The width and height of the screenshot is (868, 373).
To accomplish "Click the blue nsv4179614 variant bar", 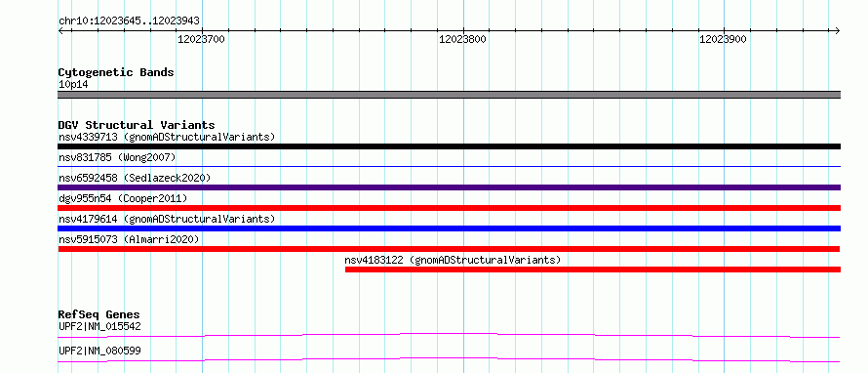I will click(x=449, y=228).
